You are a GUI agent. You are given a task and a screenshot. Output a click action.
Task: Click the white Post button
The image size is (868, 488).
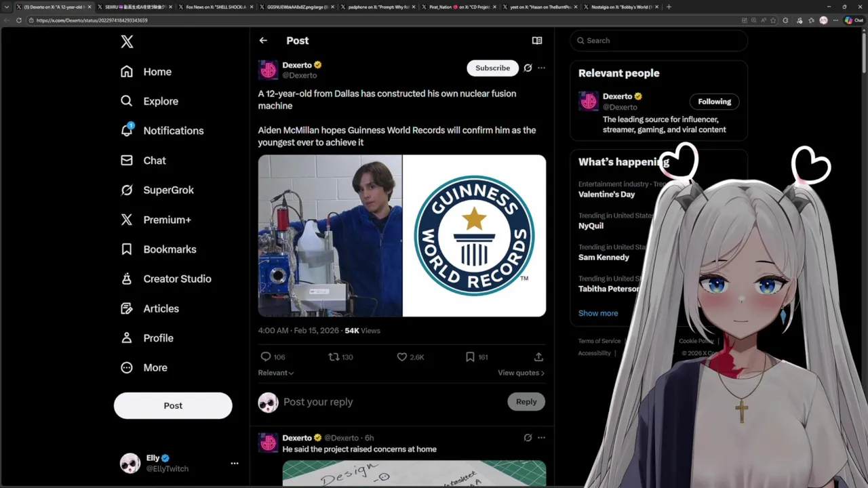coord(173,405)
